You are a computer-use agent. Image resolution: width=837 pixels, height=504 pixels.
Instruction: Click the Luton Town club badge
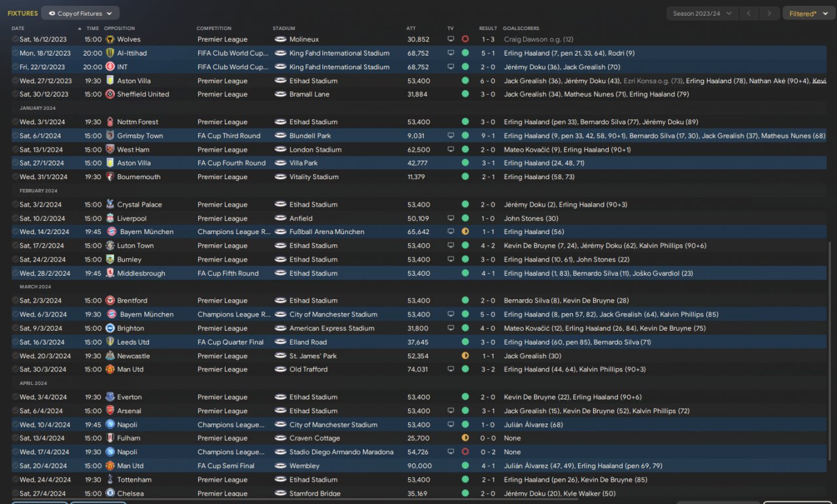(110, 246)
